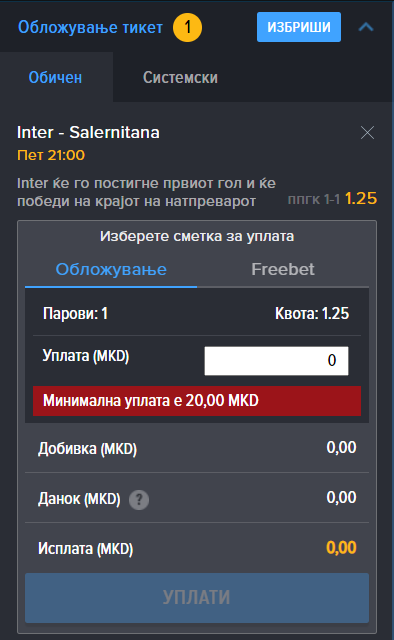The width and height of the screenshot is (394, 640).
Task: Submit the bet with the УПЛАТИ button
Action: pos(197,598)
